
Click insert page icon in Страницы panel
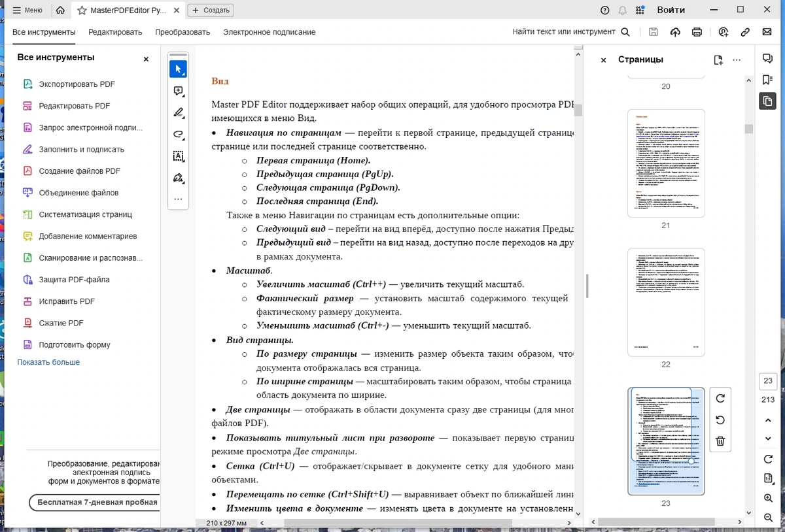pyautogui.click(x=718, y=59)
